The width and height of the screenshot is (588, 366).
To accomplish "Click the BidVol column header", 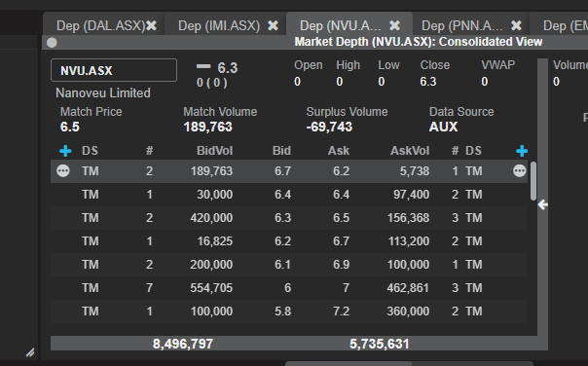I will (214, 151).
